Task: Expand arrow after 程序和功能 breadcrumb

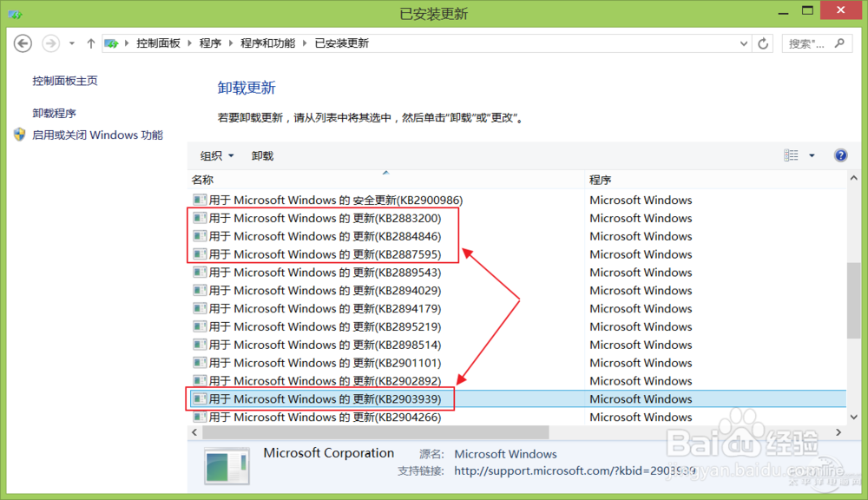Action: (x=305, y=43)
